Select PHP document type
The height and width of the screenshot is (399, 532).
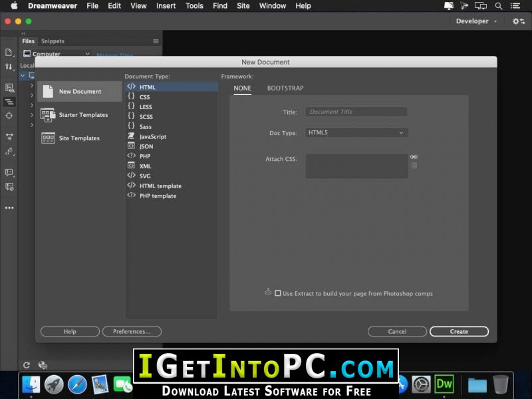(172, 156)
